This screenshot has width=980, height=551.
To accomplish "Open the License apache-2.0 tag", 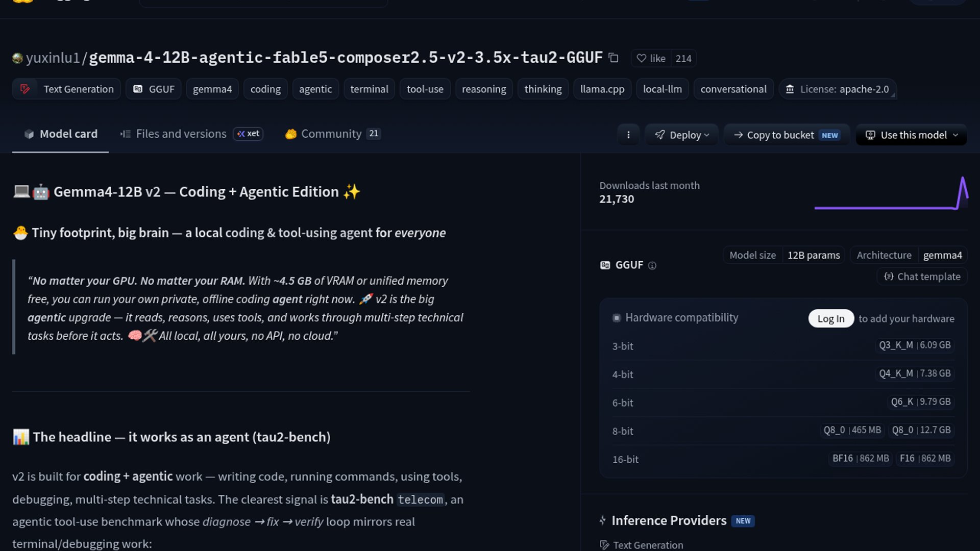I will (x=838, y=89).
